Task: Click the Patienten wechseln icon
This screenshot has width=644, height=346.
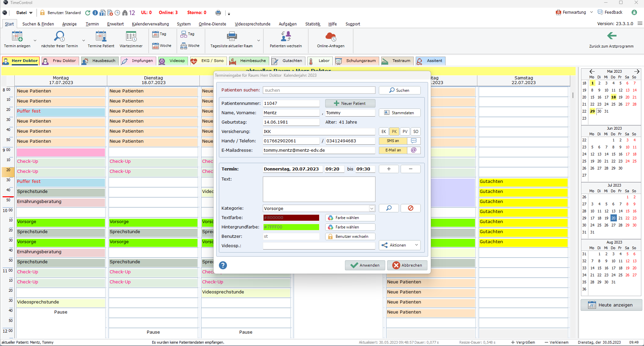Action: (286, 36)
